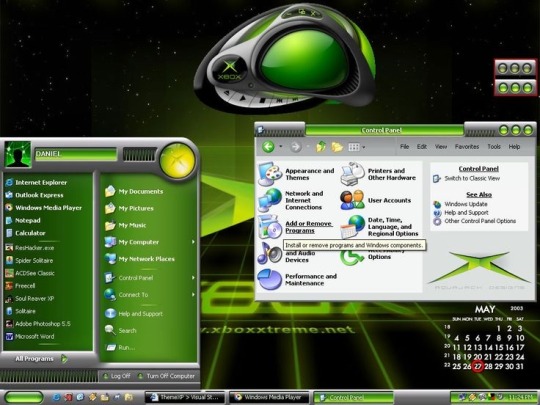Click Switch to Classic View link
Image resolution: width=540 pixels, height=405 pixels.
tap(472, 178)
